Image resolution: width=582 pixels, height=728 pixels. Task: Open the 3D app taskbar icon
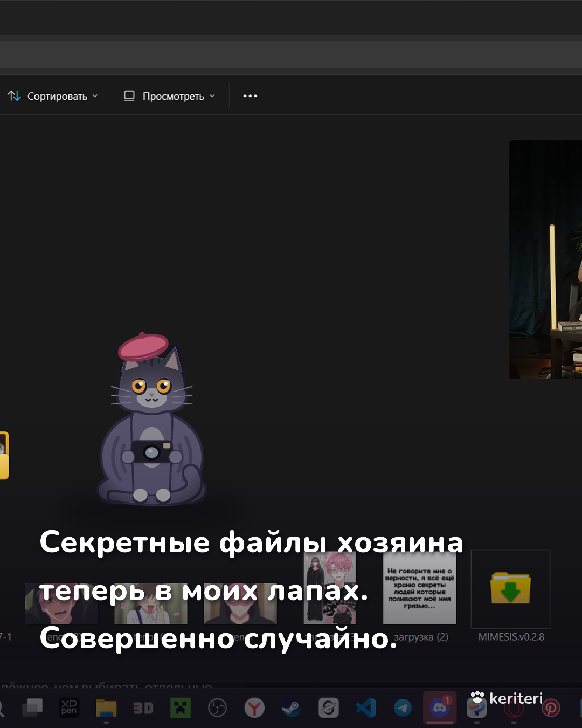143,708
